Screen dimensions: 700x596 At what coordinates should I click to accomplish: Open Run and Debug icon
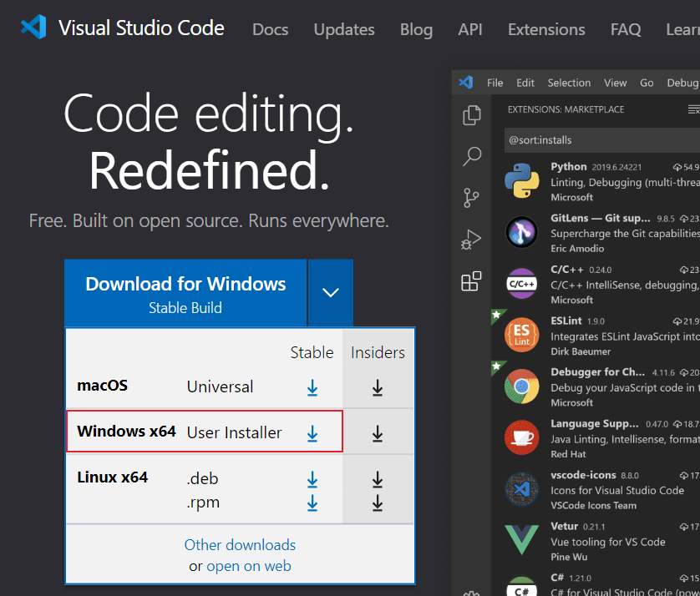(x=471, y=240)
